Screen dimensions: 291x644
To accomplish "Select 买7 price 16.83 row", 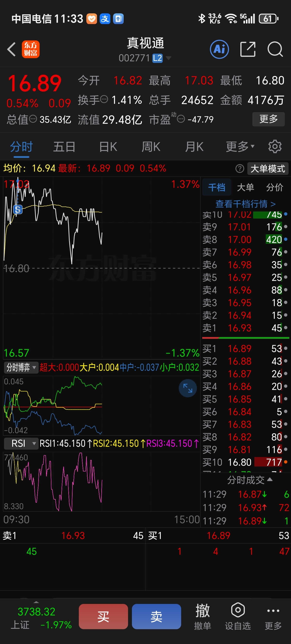I will click(x=246, y=424).
